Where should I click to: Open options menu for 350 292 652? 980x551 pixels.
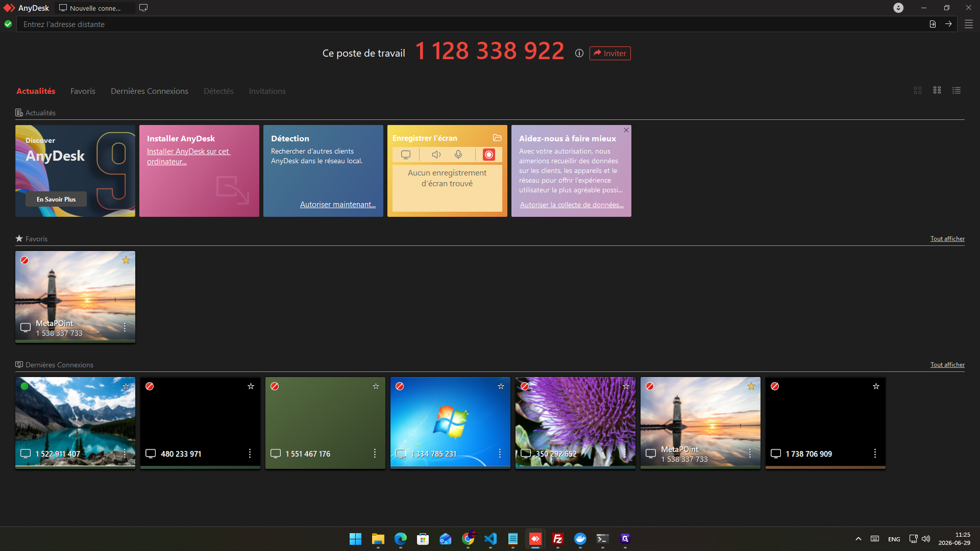(625, 453)
